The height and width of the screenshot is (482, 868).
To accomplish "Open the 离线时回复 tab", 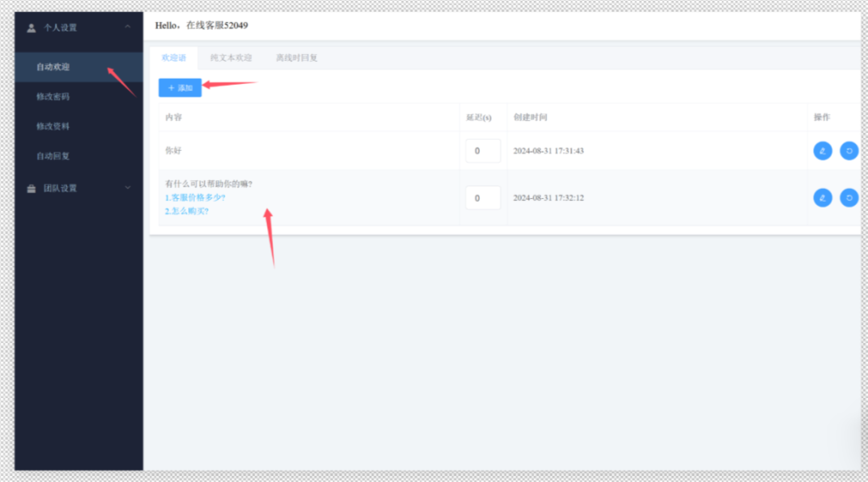I will point(297,58).
